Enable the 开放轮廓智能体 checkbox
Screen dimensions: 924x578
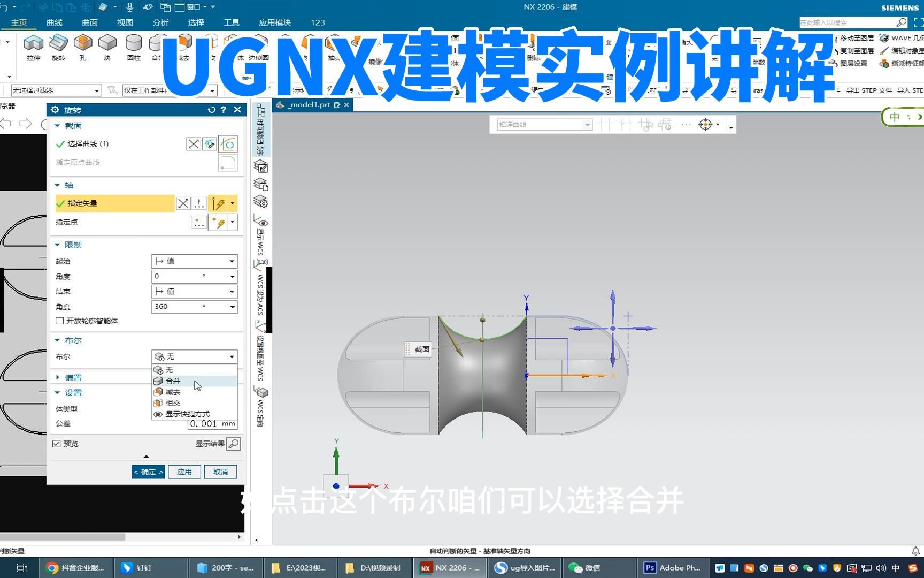pyautogui.click(x=59, y=321)
